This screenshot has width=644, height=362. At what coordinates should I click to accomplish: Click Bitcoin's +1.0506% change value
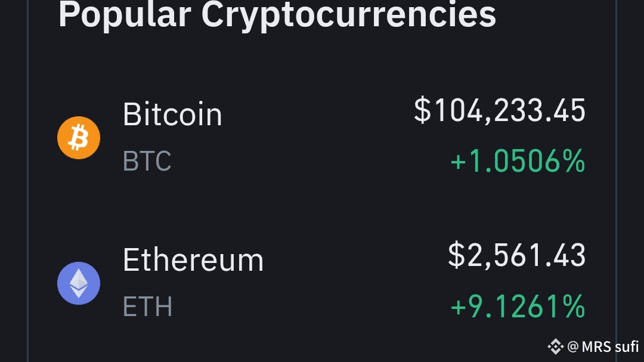(518, 162)
